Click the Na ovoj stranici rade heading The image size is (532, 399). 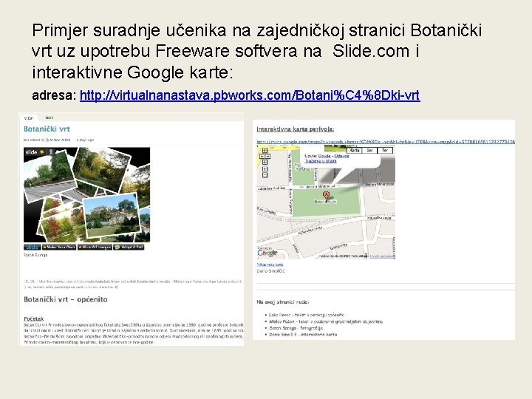coord(283,302)
